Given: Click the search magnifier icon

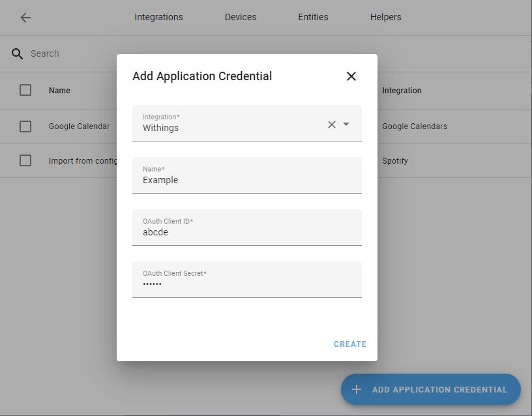Looking at the screenshot, I should click(18, 53).
